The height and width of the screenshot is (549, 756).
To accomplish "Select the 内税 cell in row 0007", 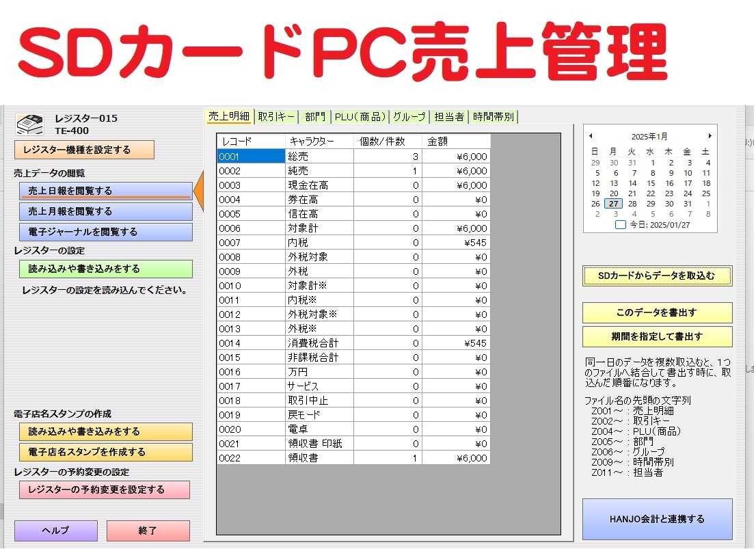I will tap(320, 243).
